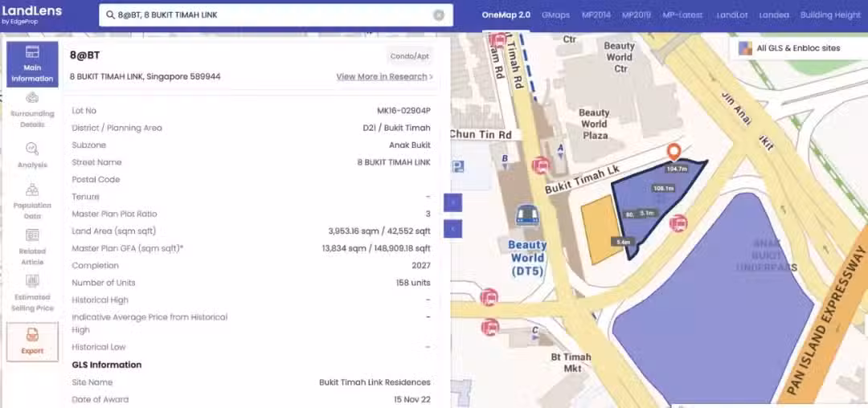This screenshot has height=408, width=868.
Task: Collapse the info panel with the left-chevron button
Action: point(452,228)
